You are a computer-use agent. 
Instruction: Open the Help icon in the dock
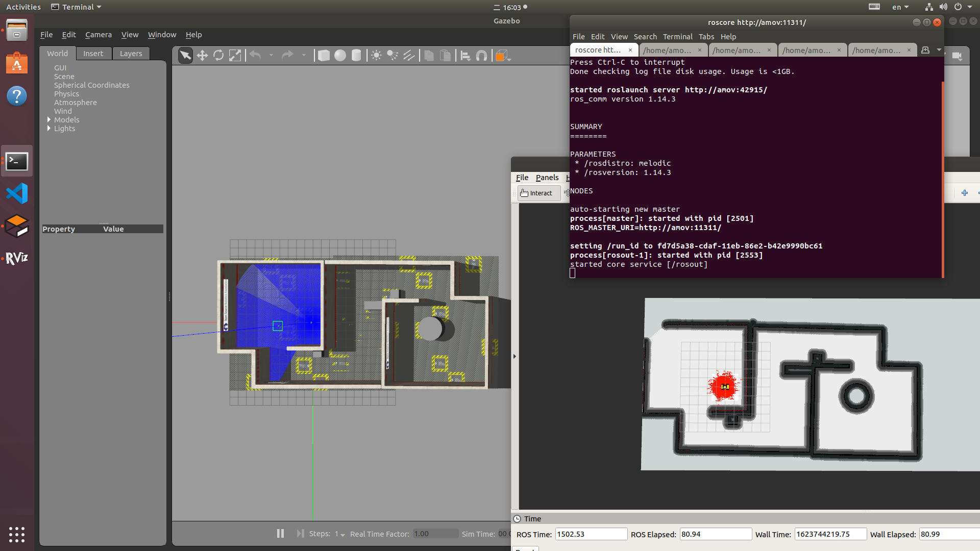(x=17, y=96)
